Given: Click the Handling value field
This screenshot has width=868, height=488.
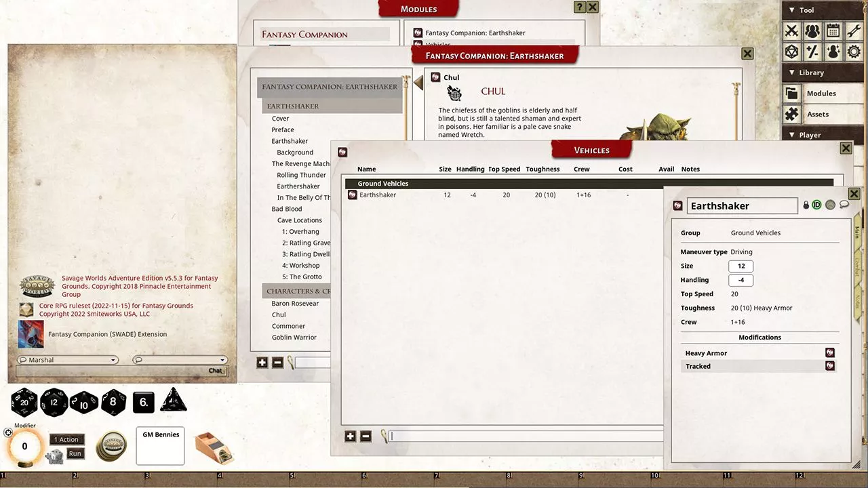Looking at the screenshot, I should coord(741,280).
